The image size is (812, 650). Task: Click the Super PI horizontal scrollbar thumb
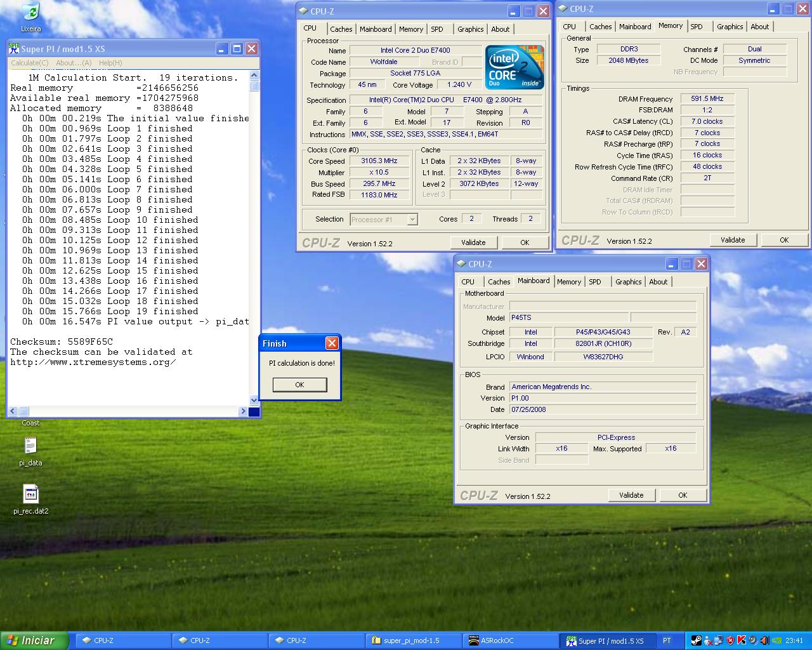(x=23, y=411)
